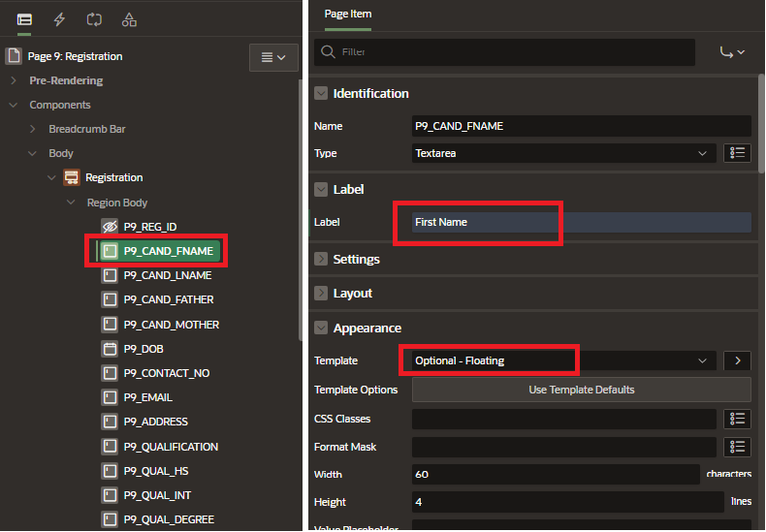Image resolution: width=766 pixels, height=532 pixels.
Task: Open the Format Mask picker icon
Action: point(737,447)
